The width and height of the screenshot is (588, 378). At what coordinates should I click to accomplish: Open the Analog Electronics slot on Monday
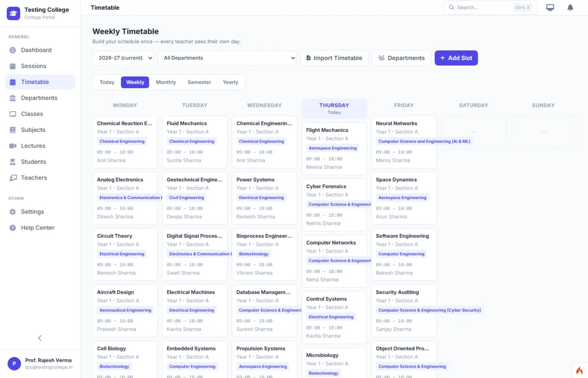[125, 198]
